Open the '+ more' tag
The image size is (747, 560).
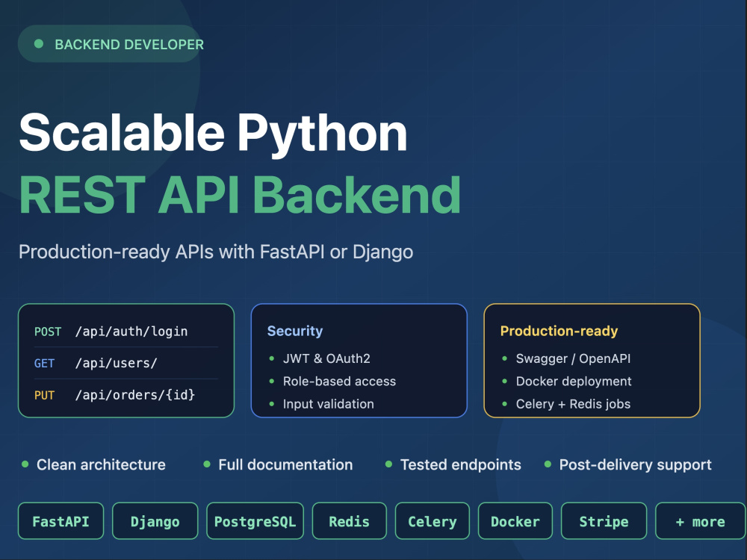(x=701, y=521)
